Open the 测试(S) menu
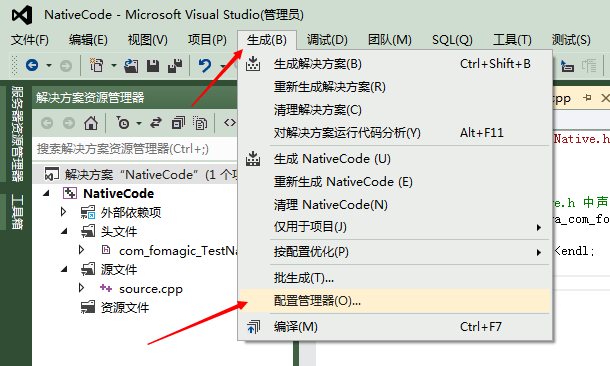The width and height of the screenshot is (610, 366). coord(571,40)
